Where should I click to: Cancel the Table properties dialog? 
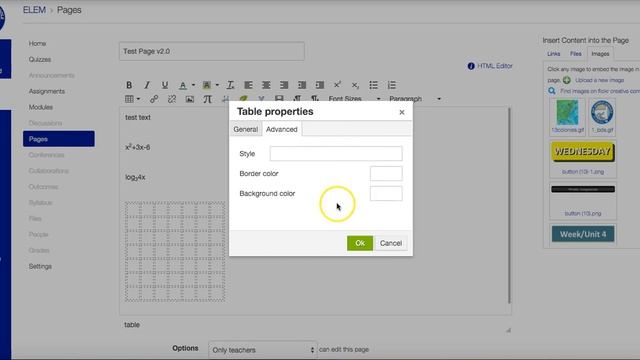pyautogui.click(x=391, y=243)
